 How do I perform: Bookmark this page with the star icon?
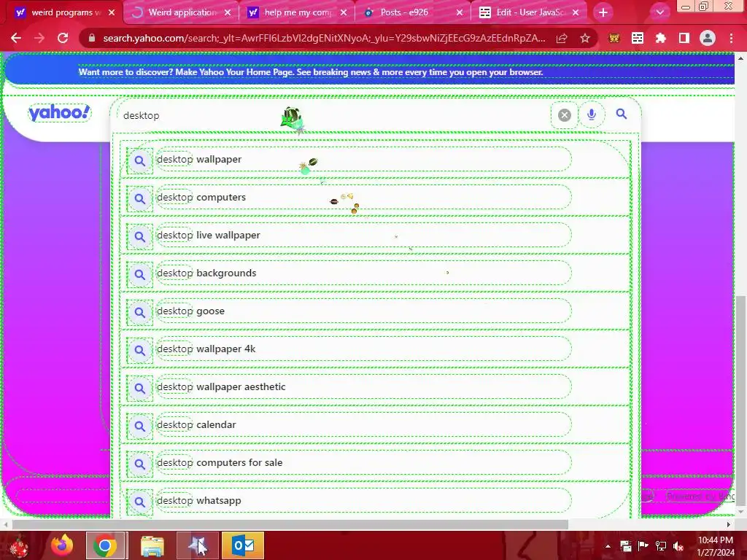click(x=585, y=38)
